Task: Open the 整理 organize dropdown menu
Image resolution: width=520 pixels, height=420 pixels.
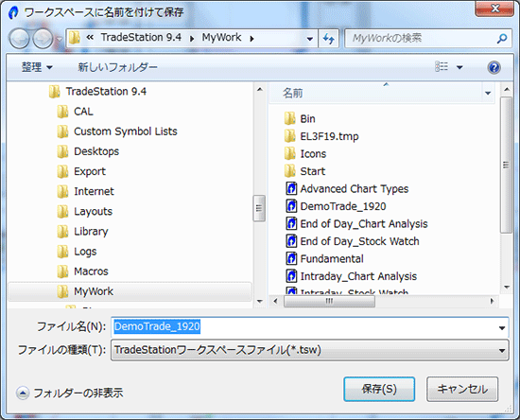Action: pos(37,67)
